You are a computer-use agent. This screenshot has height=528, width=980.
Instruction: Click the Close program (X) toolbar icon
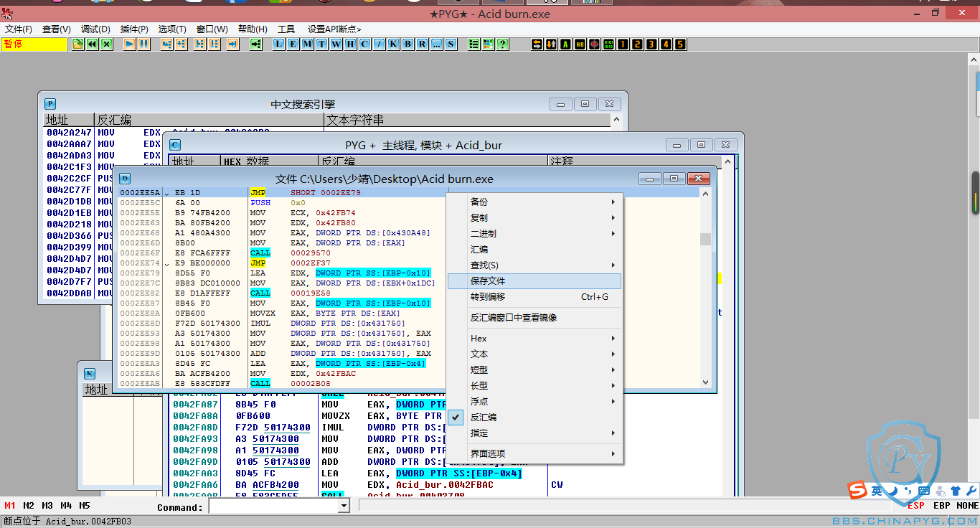pyautogui.click(x=106, y=44)
